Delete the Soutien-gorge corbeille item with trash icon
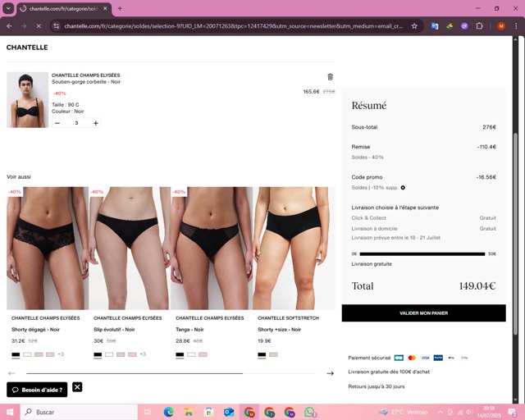 (x=330, y=76)
